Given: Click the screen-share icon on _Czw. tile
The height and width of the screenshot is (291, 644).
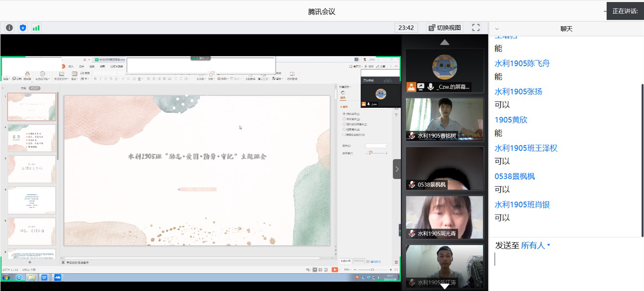Looking at the screenshot, I should [x=420, y=87].
